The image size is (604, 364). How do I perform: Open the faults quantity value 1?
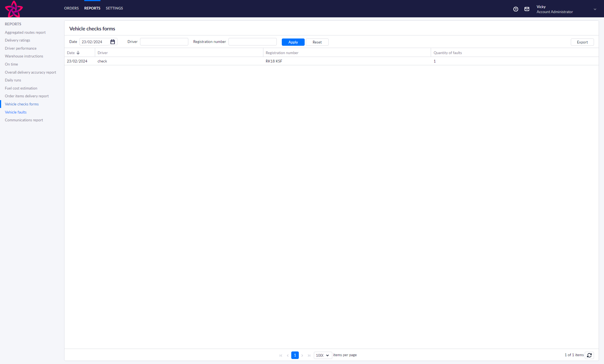434,61
